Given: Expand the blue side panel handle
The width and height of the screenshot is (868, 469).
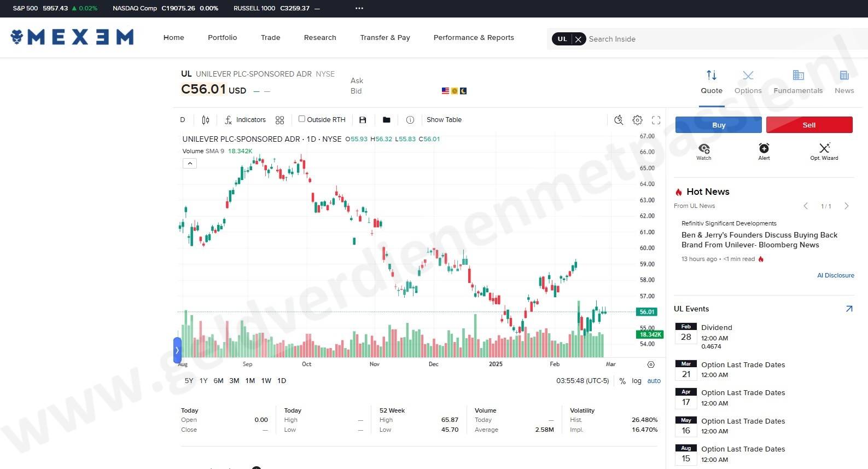Looking at the screenshot, I should (x=177, y=350).
